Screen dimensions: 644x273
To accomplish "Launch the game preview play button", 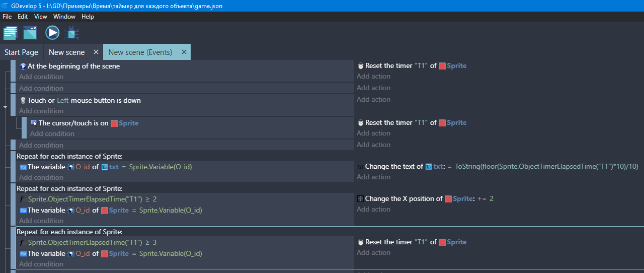I will pos(52,33).
